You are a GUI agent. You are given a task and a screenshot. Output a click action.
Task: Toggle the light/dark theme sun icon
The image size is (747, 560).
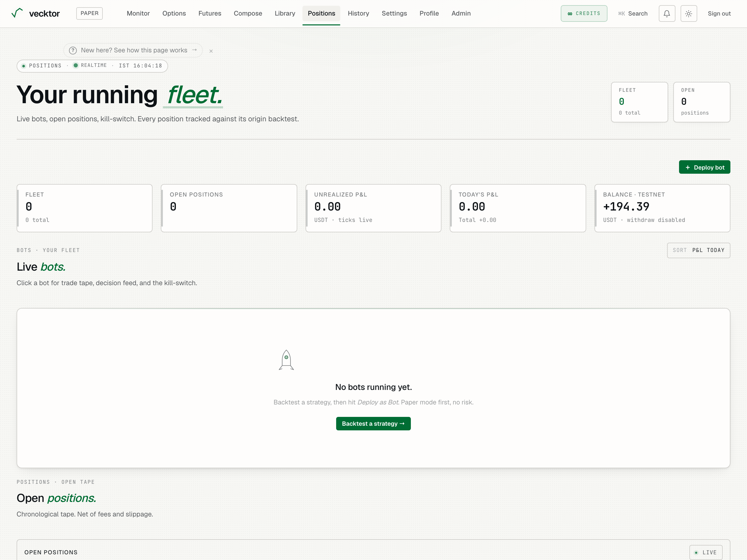pyautogui.click(x=689, y=13)
